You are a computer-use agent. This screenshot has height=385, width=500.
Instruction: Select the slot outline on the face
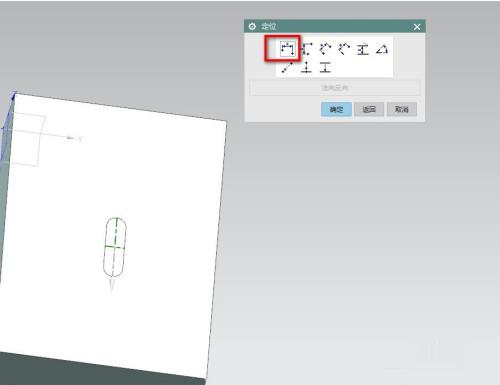coord(115,247)
